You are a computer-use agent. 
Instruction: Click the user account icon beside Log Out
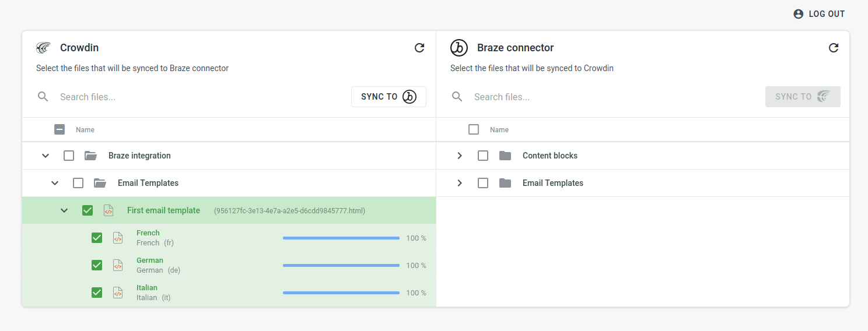[799, 14]
